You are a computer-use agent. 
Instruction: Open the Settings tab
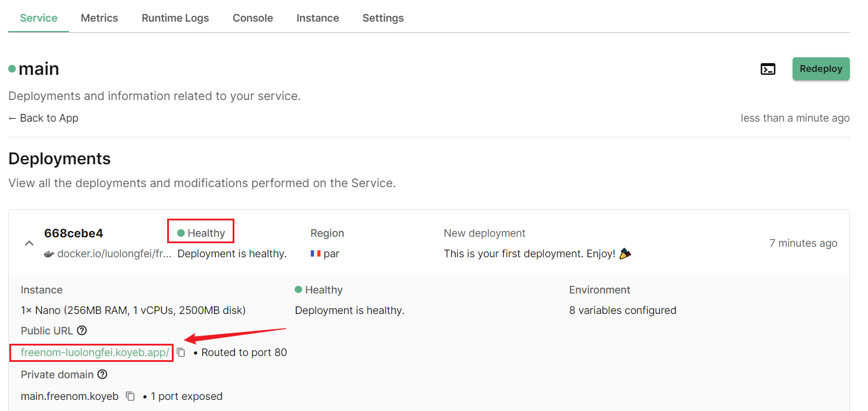383,18
